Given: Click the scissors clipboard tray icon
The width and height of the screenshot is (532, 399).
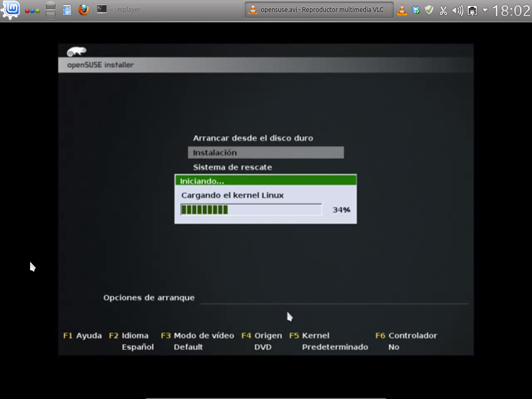Looking at the screenshot, I should pos(443,10).
